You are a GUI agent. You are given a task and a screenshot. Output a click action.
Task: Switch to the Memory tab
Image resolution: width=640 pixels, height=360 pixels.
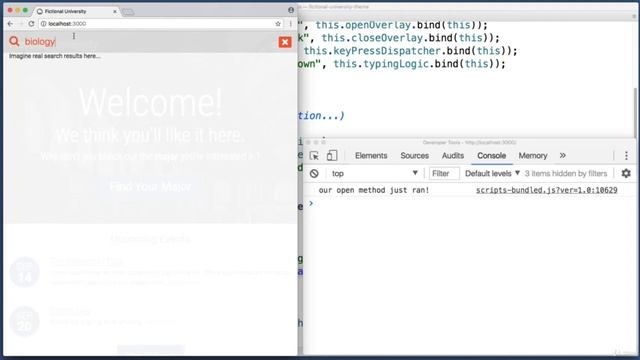[533, 156]
